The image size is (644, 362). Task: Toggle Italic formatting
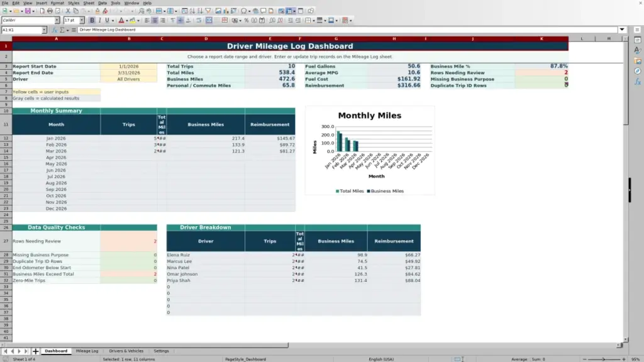click(x=99, y=20)
